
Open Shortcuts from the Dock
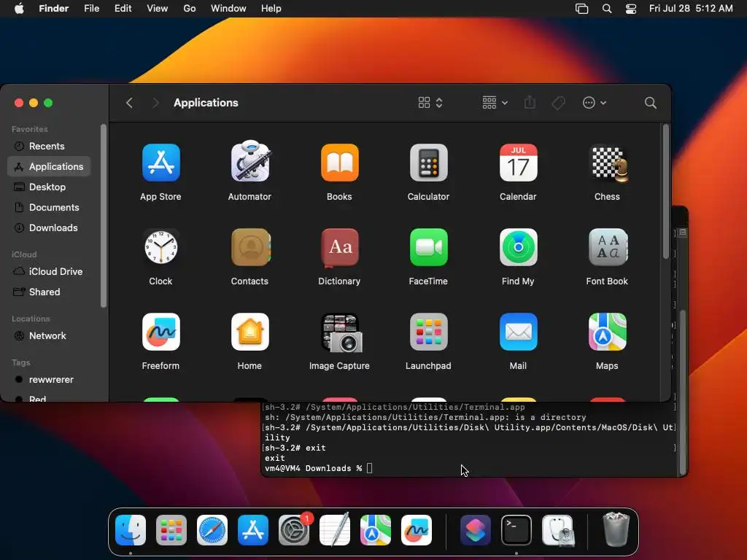(476, 530)
